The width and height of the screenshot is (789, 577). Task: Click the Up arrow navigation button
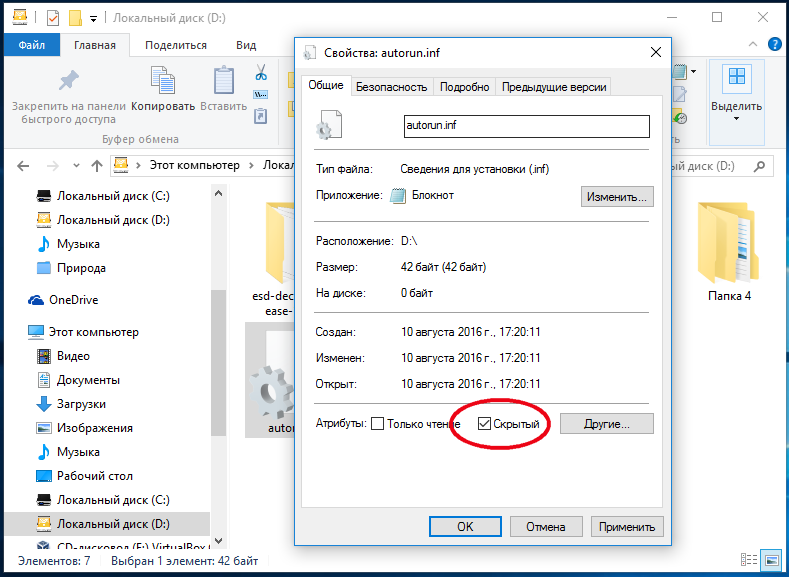(x=96, y=165)
